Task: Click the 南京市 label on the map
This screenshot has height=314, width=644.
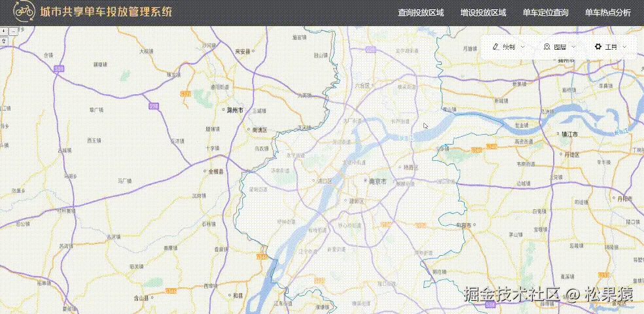Action: (378, 181)
